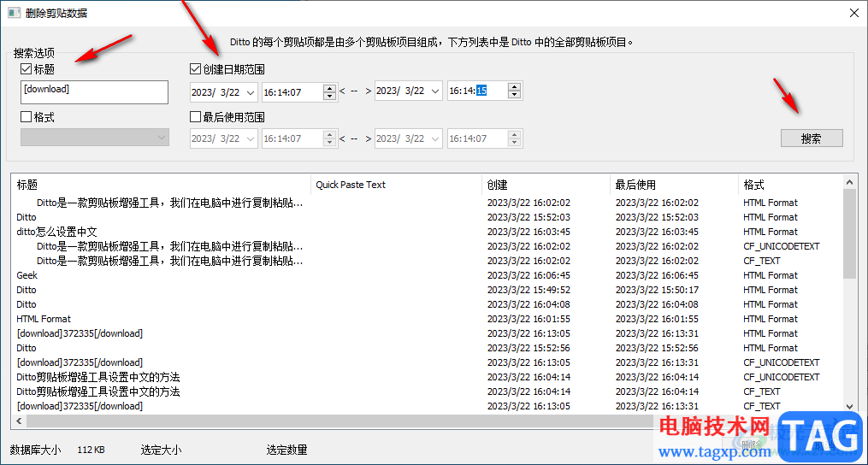The height and width of the screenshot is (465, 868).
Task: Click the horizontal scrollbar left arrow
Action: point(18,421)
